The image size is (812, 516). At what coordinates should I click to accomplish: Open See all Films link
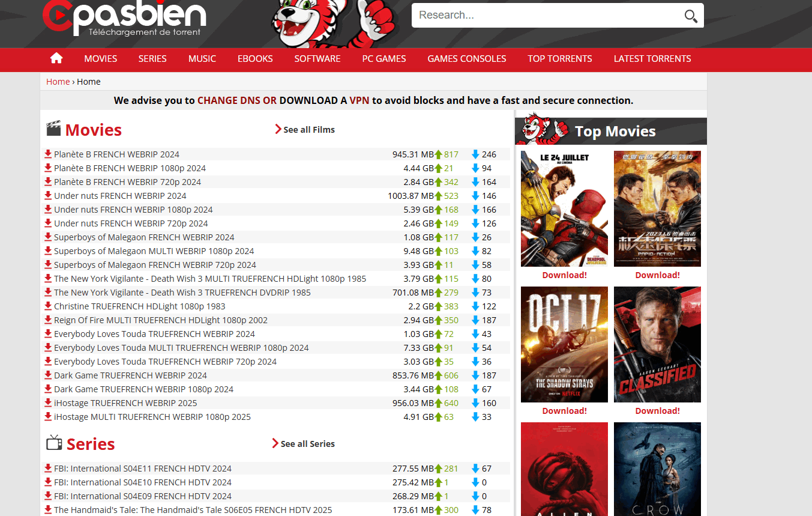click(x=309, y=130)
